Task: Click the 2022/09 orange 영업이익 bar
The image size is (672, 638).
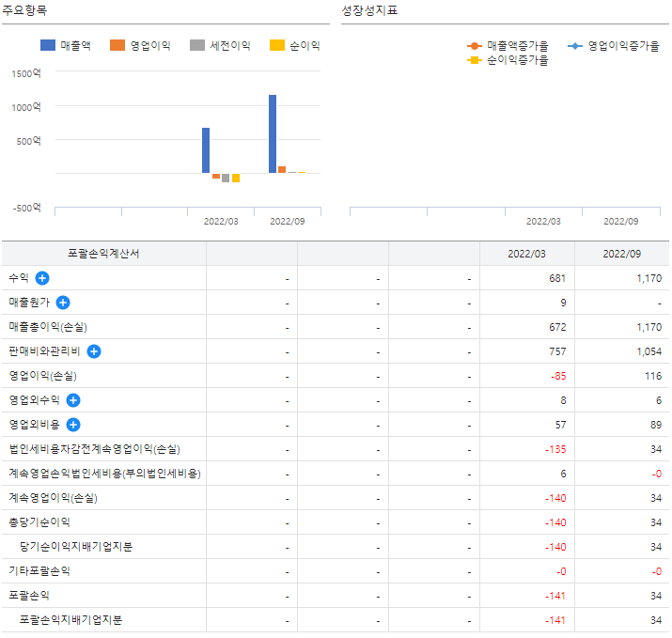Action: click(x=282, y=170)
